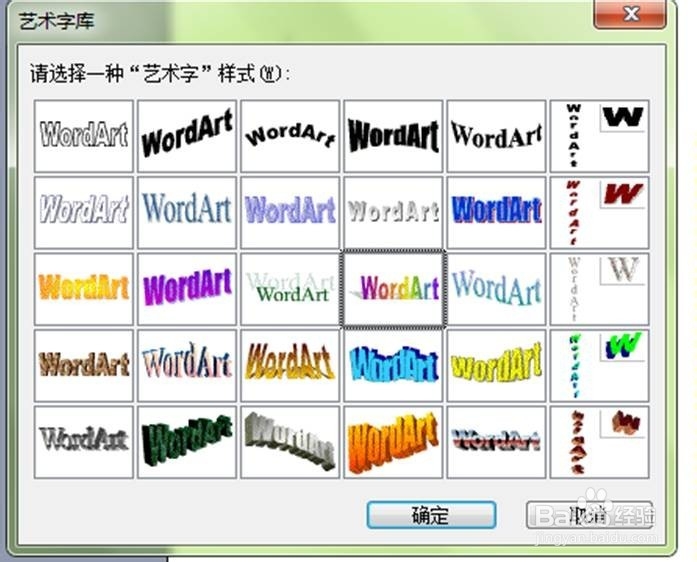The image size is (697, 562).
Task: Confirm selection with the 确定 button
Action: tap(431, 515)
